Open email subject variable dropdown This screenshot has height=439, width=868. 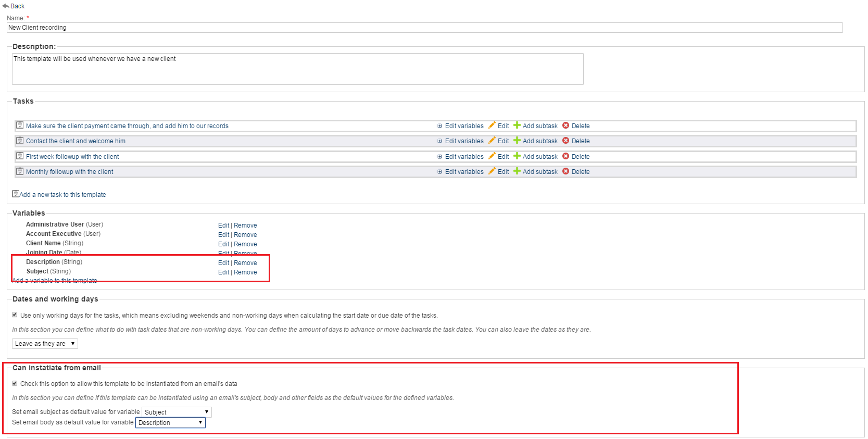(177, 412)
